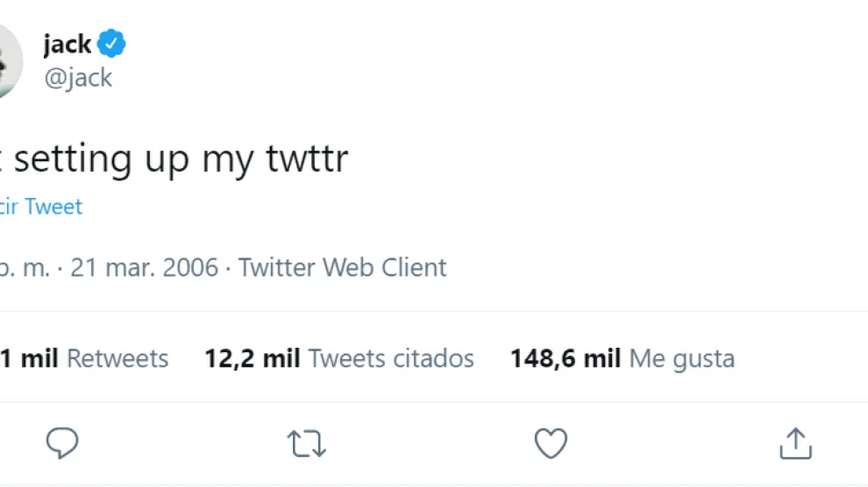Click the retweet arrows icon
The height and width of the screenshot is (487, 868).
coord(307,444)
